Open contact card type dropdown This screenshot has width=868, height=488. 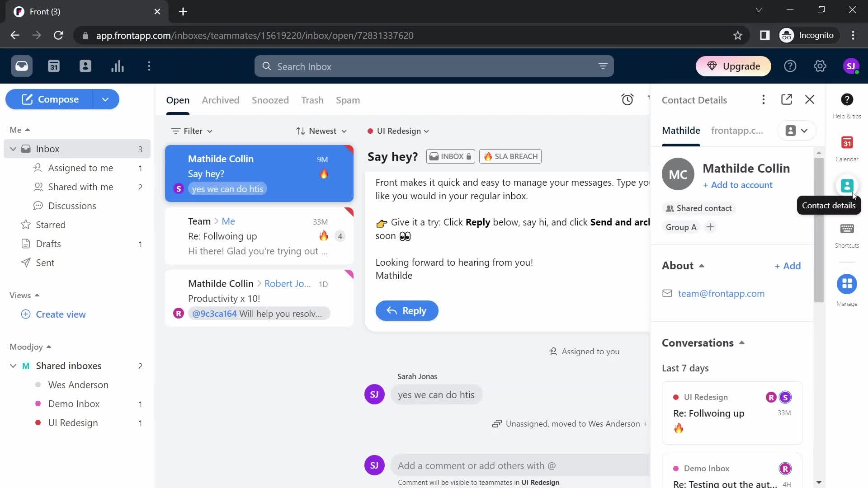click(797, 131)
